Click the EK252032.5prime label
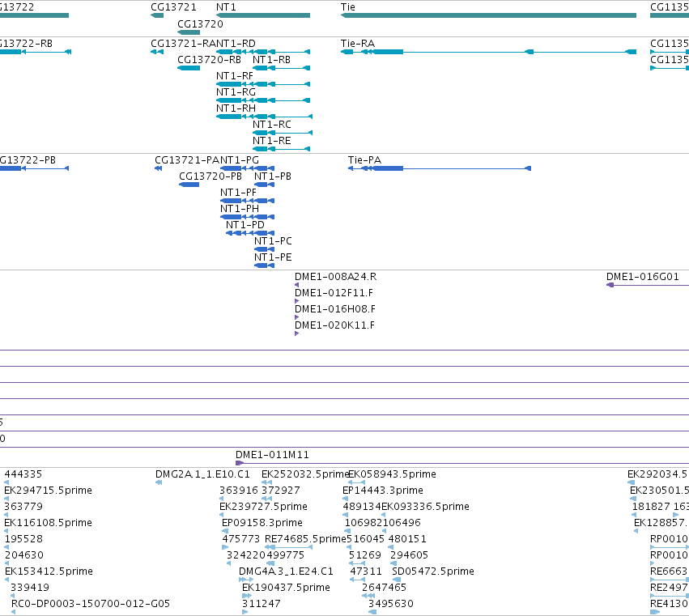The image size is (689, 616). [305, 474]
